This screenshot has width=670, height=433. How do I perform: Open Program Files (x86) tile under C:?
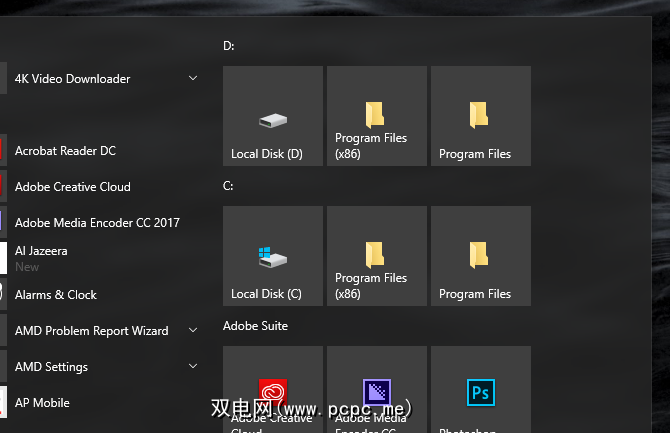[377, 256]
